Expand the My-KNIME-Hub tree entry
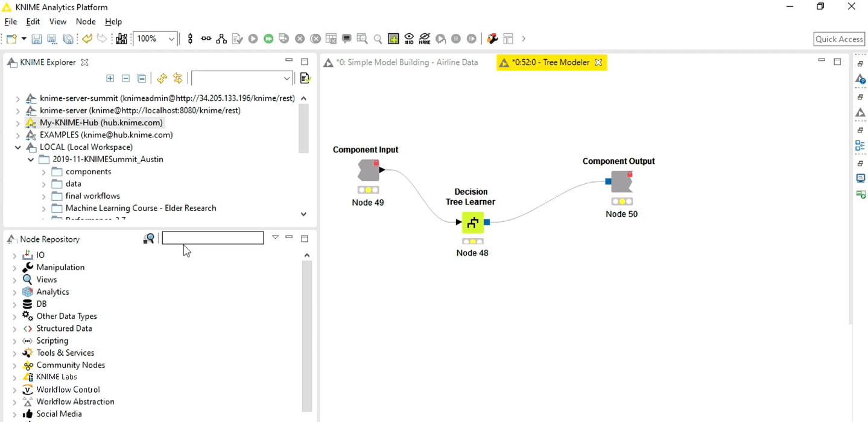The image size is (868, 422). [x=17, y=123]
